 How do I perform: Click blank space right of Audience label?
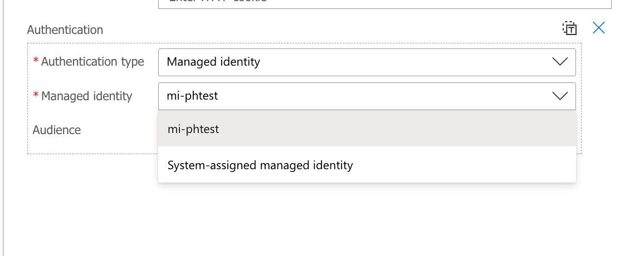119,130
